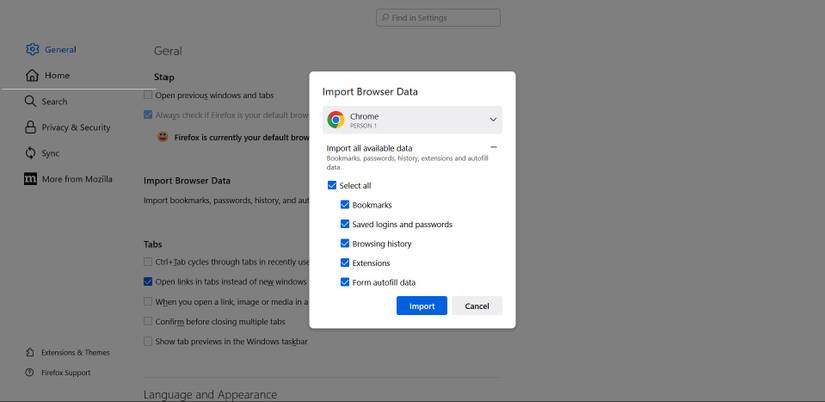825x402 pixels.
Task: Click the Home house icon
Action: click(x=32, y=75)
